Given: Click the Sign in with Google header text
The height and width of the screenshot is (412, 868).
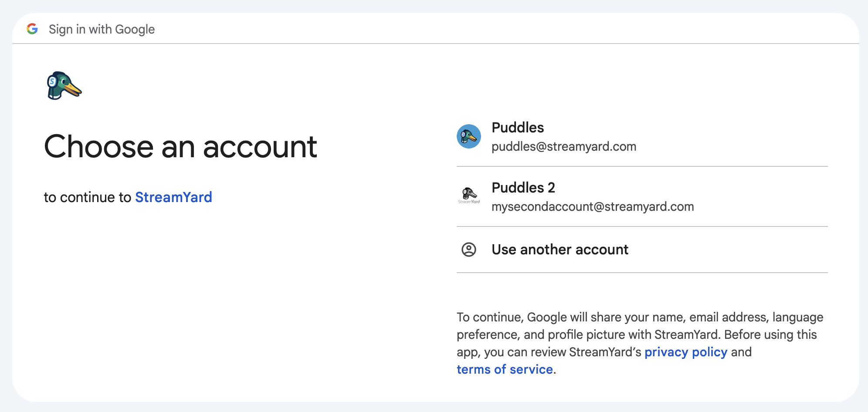Looking at the screenshot, I should click(102, 29).
